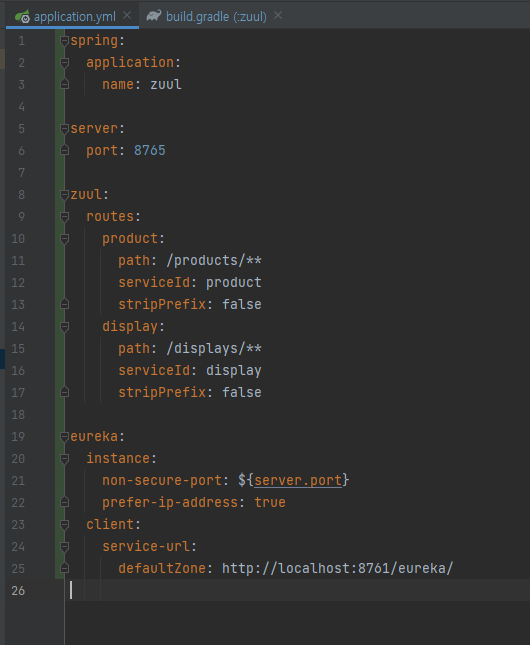Click the 'service-url' key
The image size is (530, 645).
coord(146,546)
